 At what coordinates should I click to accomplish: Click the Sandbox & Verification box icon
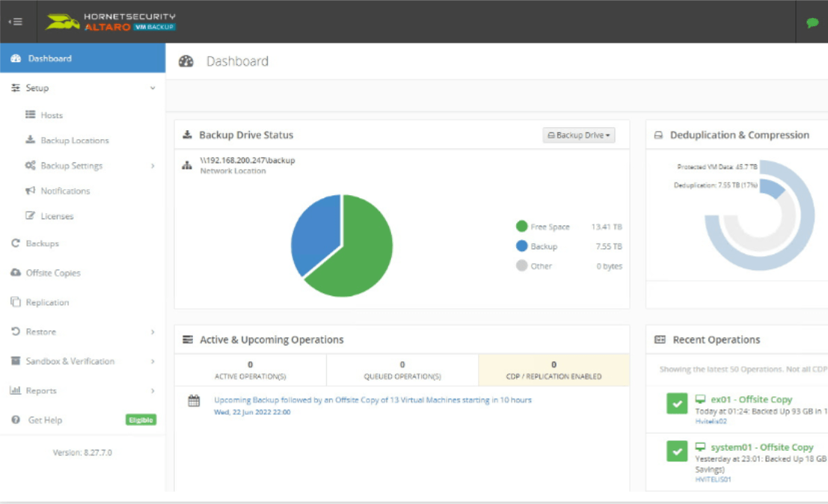click(x=15, y=360)
